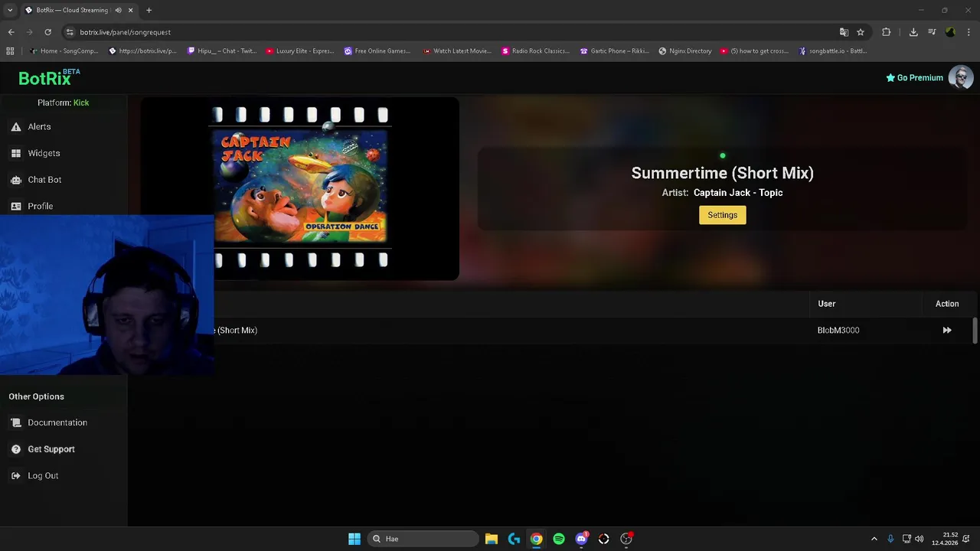Open the Gartic Phone bookmark
The width and height of the screenshot is (980, 551).
[615, 51]
